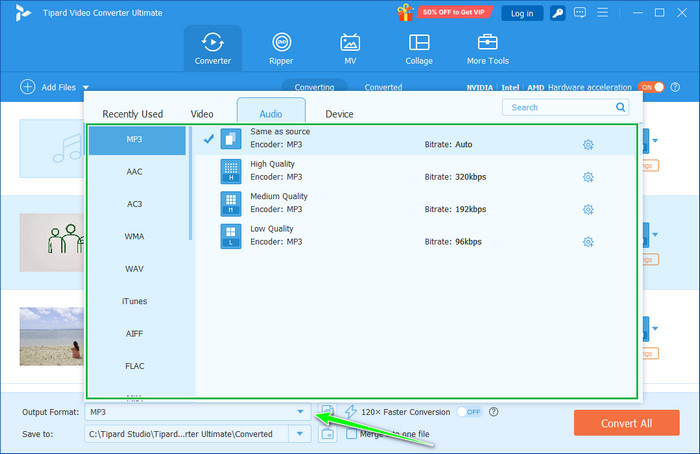Select music note audio thumbnail
Image resolution: width=700 pixels, height=454 pixels.
click(51, 148)
